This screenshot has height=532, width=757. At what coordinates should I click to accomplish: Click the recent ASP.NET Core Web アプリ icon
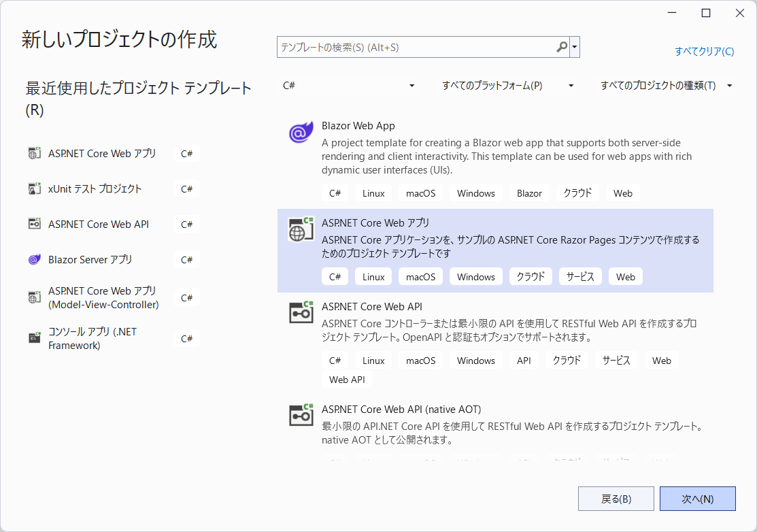(x=34, y=154)
